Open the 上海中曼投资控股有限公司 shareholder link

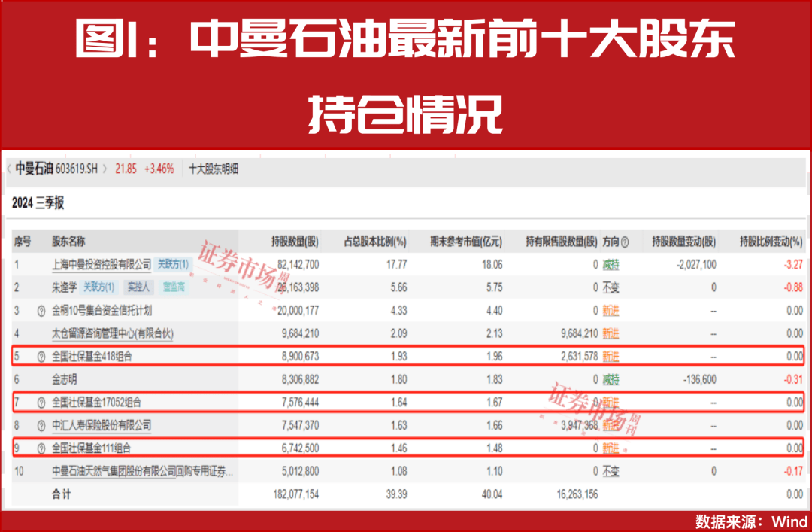[102, 265]
